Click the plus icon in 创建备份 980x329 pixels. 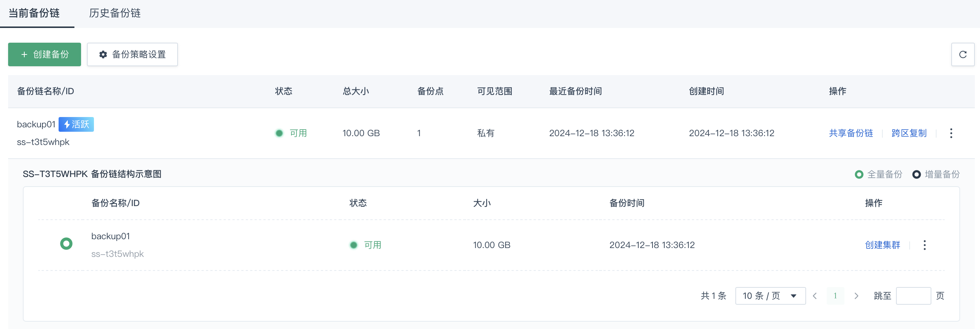[x=24, y=55]
